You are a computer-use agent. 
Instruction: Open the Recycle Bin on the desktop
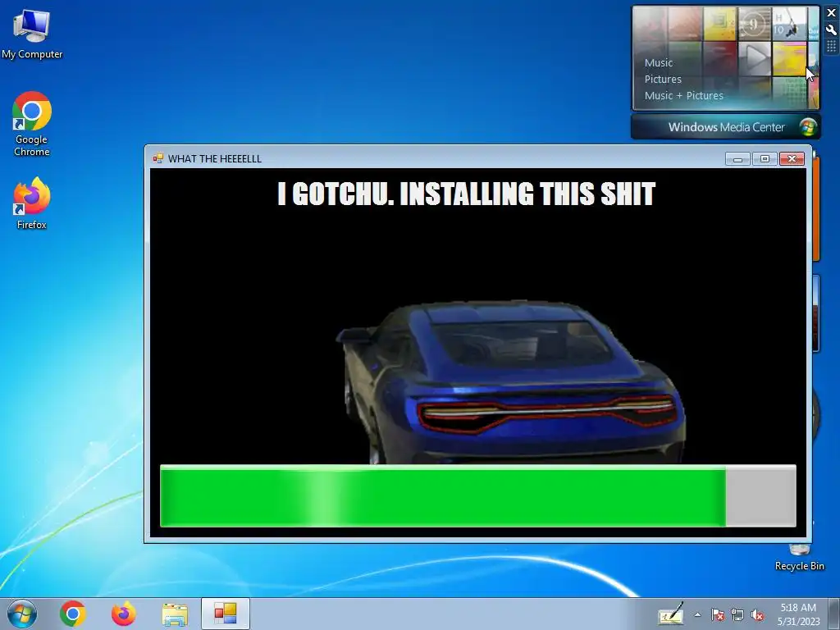pos(799,557)
